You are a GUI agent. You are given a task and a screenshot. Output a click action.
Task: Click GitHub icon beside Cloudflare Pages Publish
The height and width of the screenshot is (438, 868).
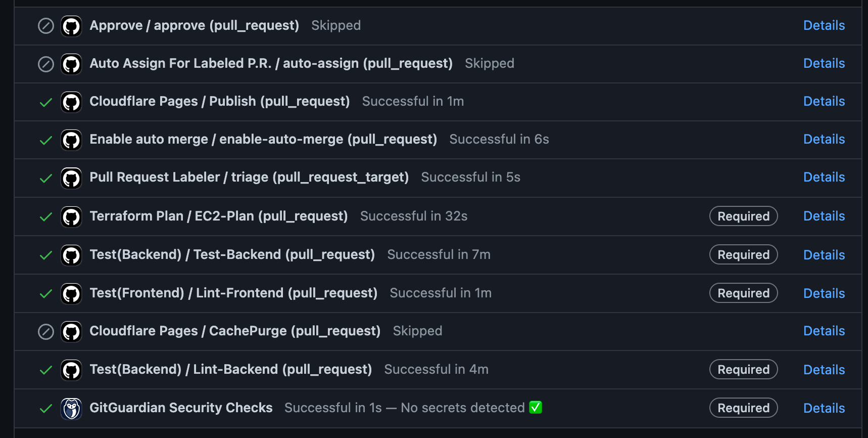(71, 102)
